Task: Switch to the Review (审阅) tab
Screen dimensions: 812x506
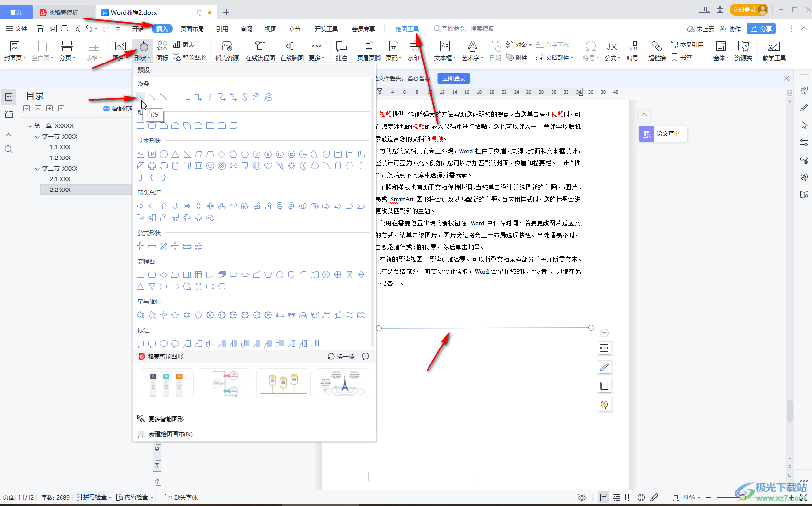Action: 246,29
